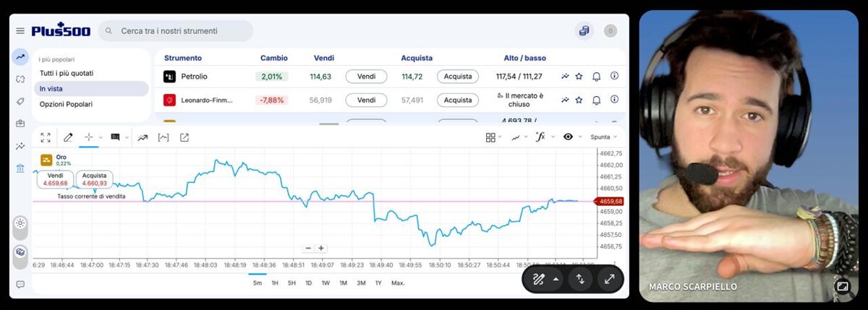The height and width of the screenshot is (310, 868).
Task: Open chart in a pop-out window
Action: 184,137
